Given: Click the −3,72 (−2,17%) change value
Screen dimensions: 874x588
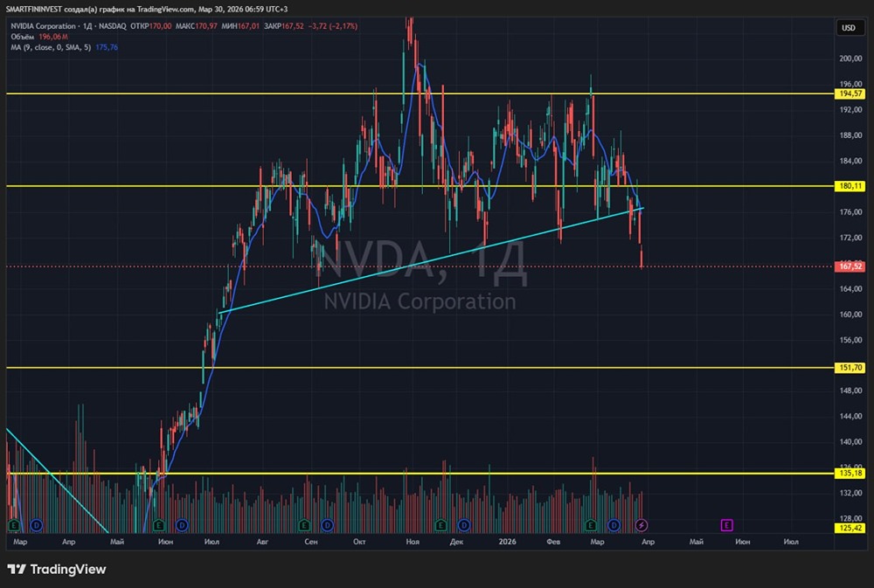Looking at the screenshot, I should point(333,26).
